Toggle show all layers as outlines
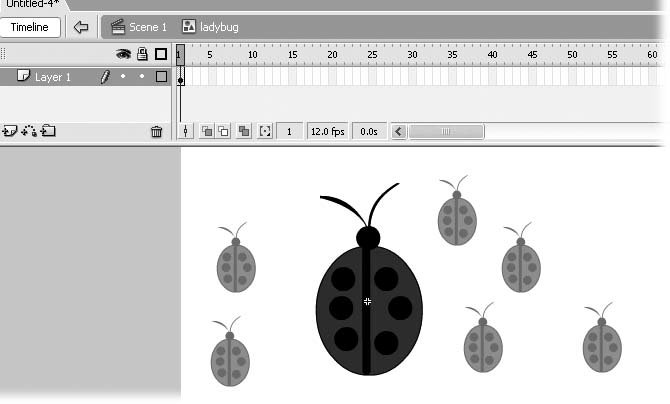670x404 pixels. (160, 55)
